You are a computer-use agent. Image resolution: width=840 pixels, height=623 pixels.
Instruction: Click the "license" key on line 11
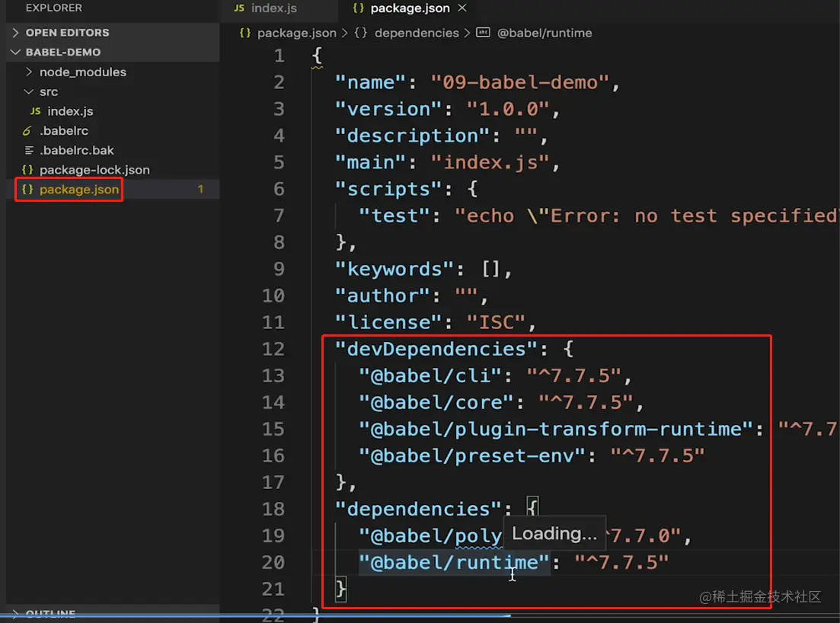click(x=388, y=322)
